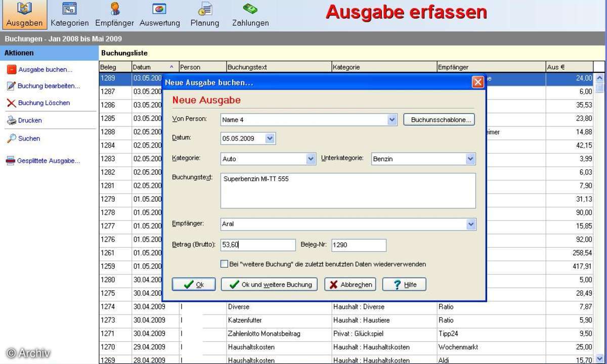
Task: Open the Datum date picker dropdown
Action: point(270,138)
